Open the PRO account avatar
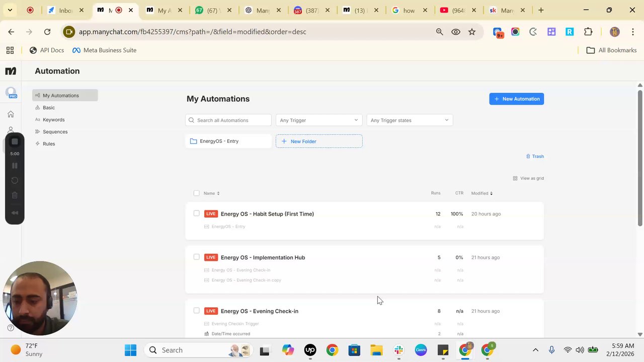 point(11,93)
